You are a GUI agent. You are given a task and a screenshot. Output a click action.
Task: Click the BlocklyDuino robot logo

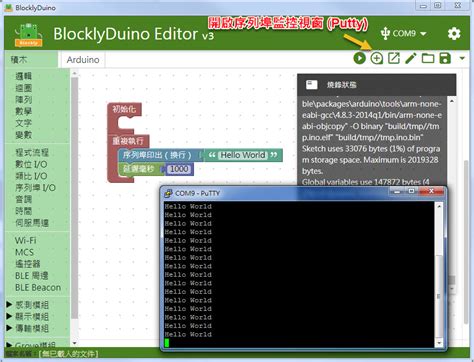point(29,35)
